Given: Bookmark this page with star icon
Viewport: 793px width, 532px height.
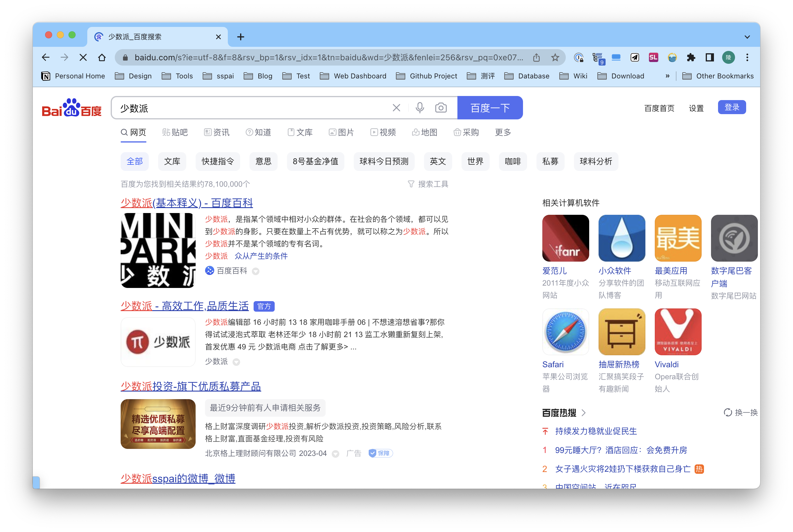Looking at the screenshot, I should click(x=555, y=58).
